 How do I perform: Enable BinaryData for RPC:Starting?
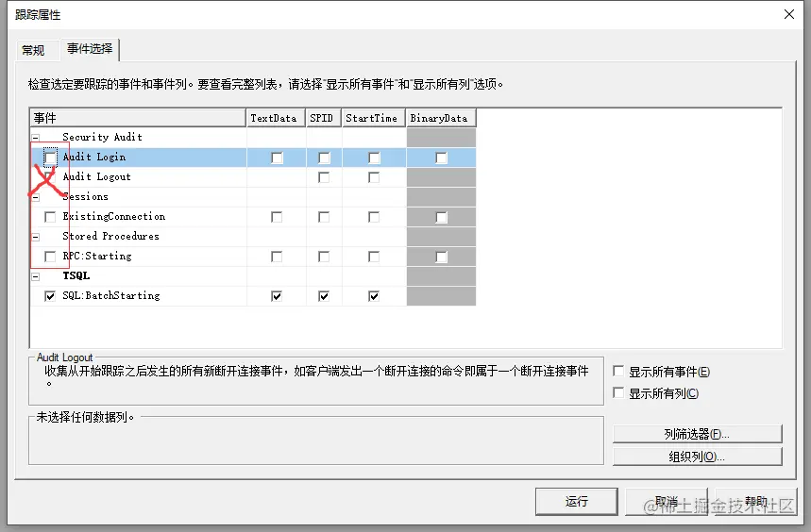[x=441, y=257]
